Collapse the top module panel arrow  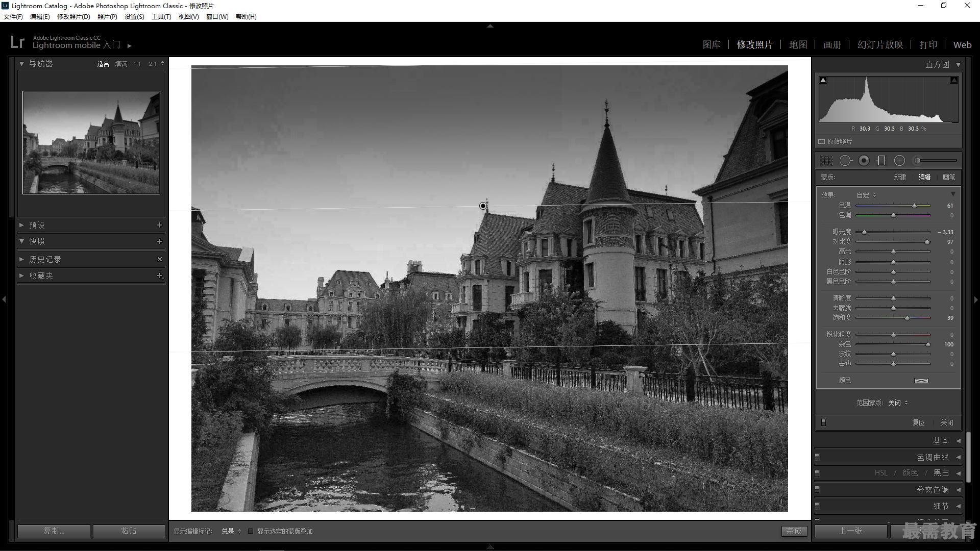[x=490, y=26]
